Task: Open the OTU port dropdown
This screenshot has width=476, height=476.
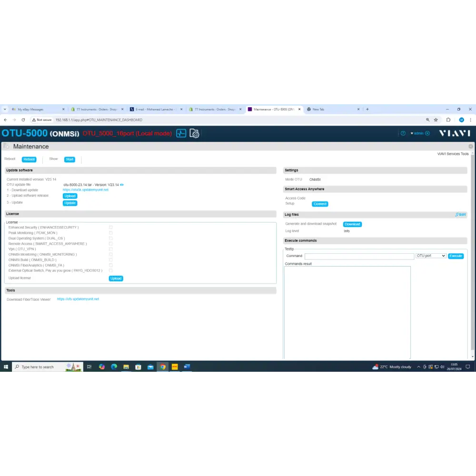Action: (x=431, y=256)
